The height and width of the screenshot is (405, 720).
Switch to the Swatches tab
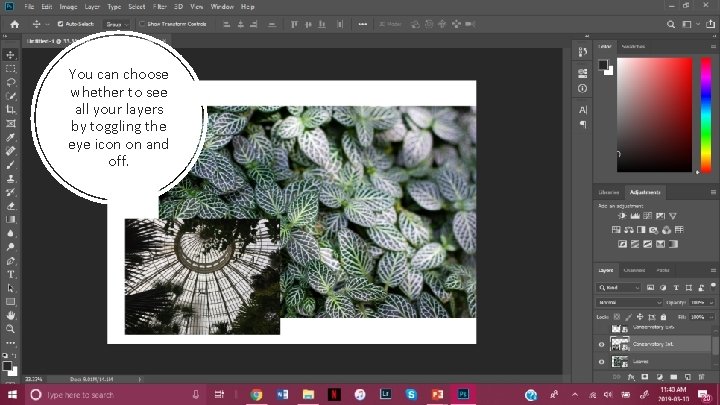633,46
